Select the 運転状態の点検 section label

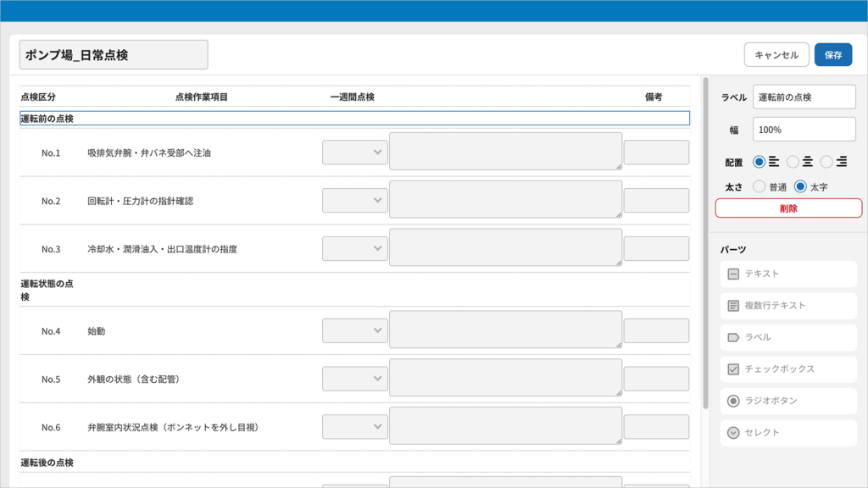tap(47, 290)
